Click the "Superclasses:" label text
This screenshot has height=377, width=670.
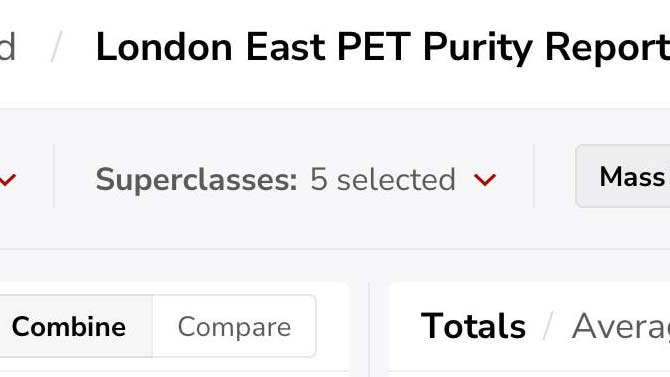click(x=196, y=179)
